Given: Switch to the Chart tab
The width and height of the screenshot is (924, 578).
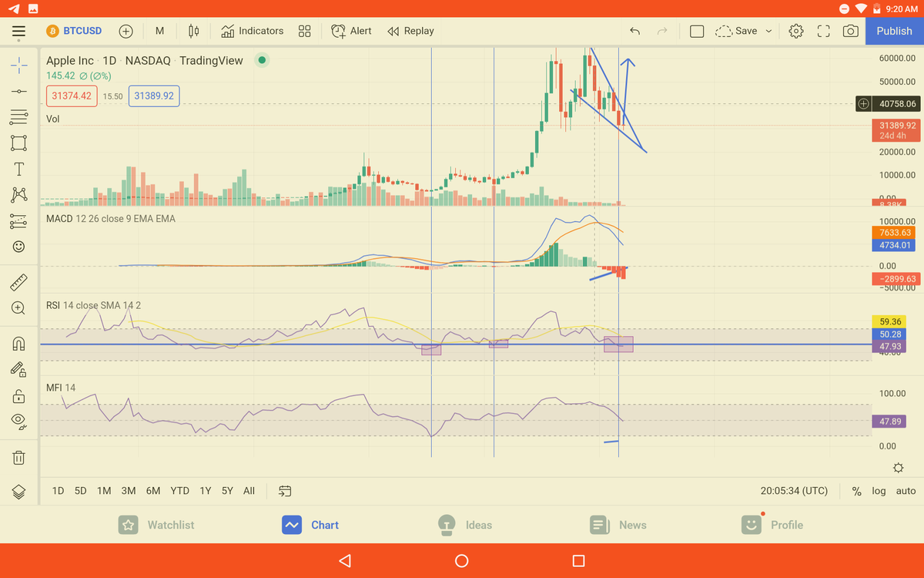Looking at the screenshot, I should 310,525.
